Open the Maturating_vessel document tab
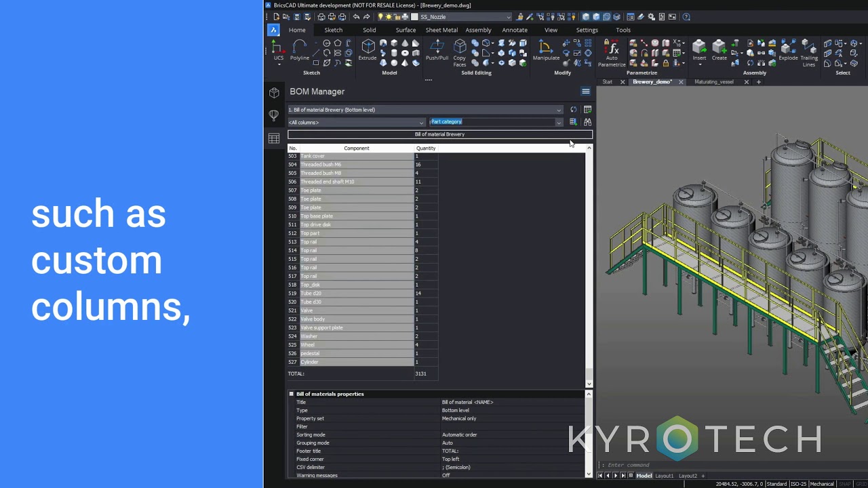 [x=714, y=82]
